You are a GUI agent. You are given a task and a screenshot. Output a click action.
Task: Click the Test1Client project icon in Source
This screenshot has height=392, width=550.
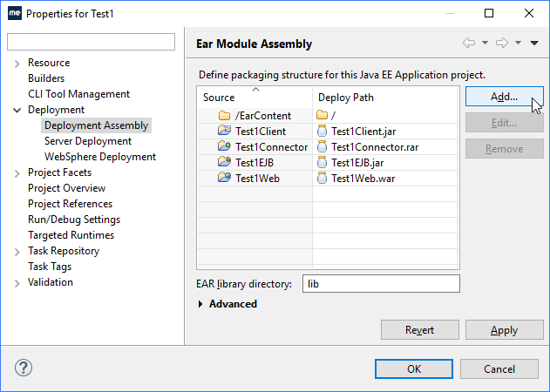(224, 132)
